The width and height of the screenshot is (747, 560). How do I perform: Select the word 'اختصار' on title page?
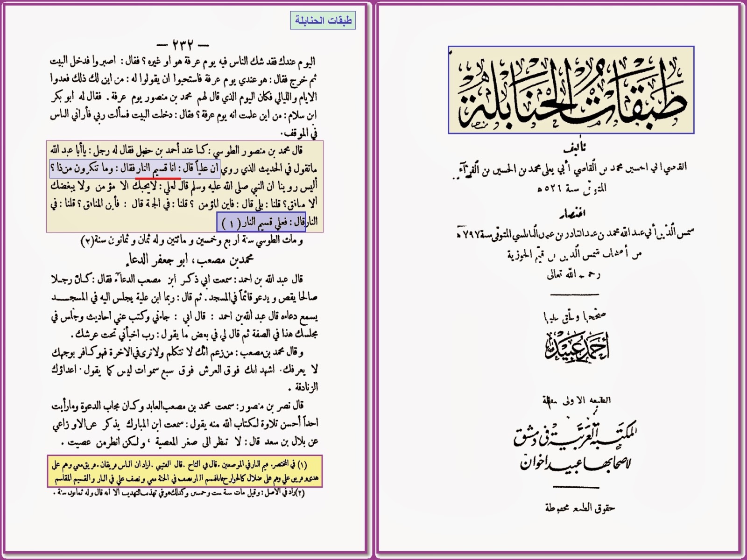573,214
